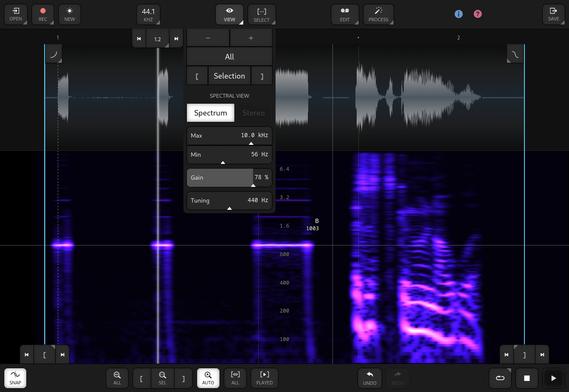Open the 44.1 KHZ sample rate menu
Viewport: 569px width, 392px height.
(x=148, y=14)
